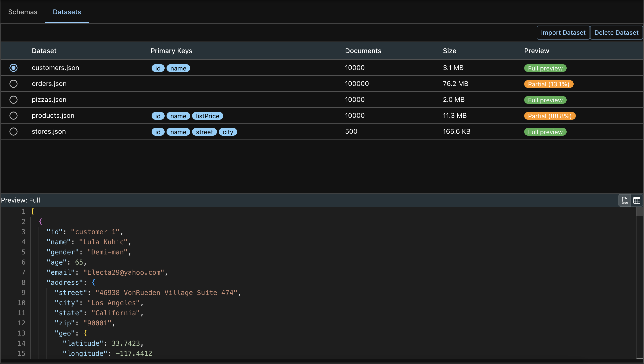This screenshot has width=644, height=364.
Task: Toggle the Full preview badge on stores.json
Action: click(545, 132)
